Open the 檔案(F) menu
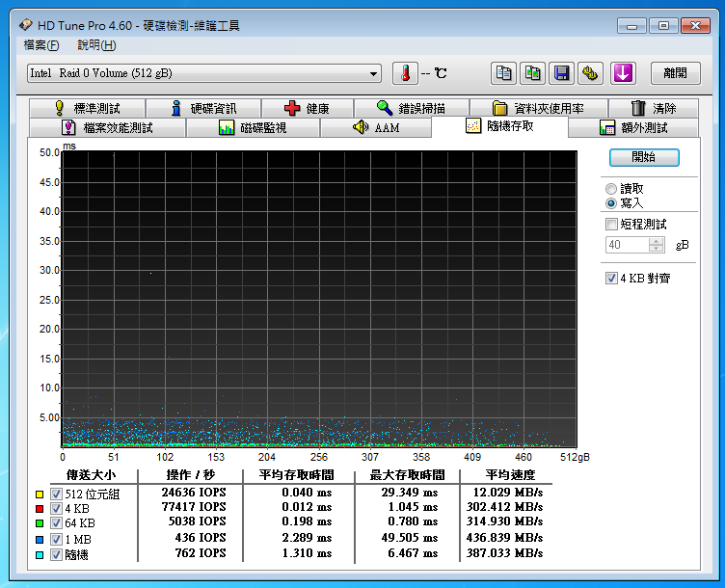 coord(41,45)
